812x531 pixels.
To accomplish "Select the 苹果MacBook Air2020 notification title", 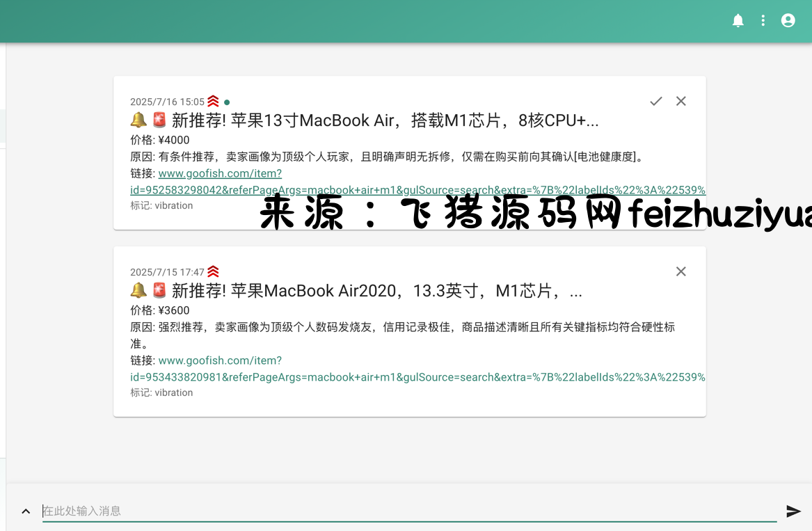I will point(376,291).
